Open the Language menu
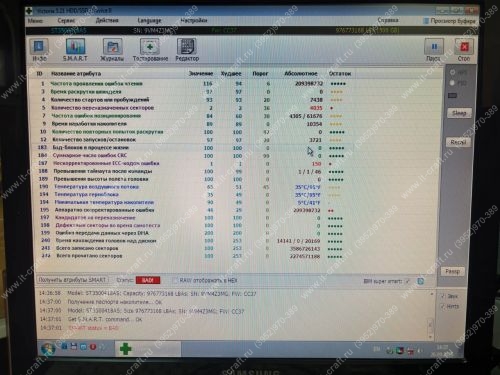The width and height of the screenshot is (500, 375). coord(149,21)
